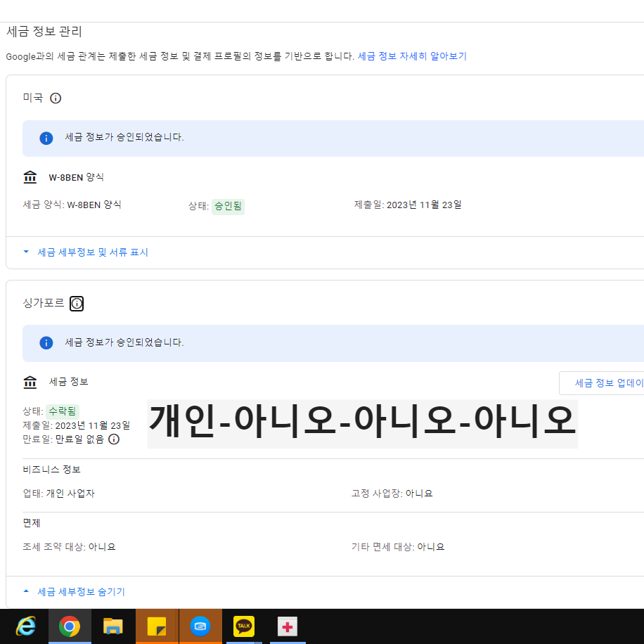The width and height of the screenshot is (644, 644).
Task: Click 제출일: 2023년 11월 23일 in 미국 card
Action: [x=408, y=205]
